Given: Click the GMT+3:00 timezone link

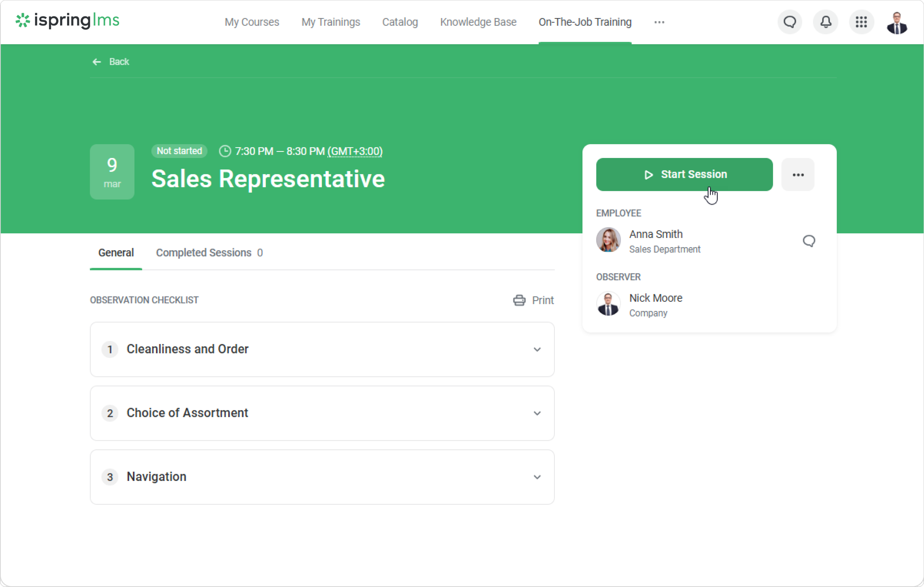Looking at the screenshot, I should click(x=355, y=151).
